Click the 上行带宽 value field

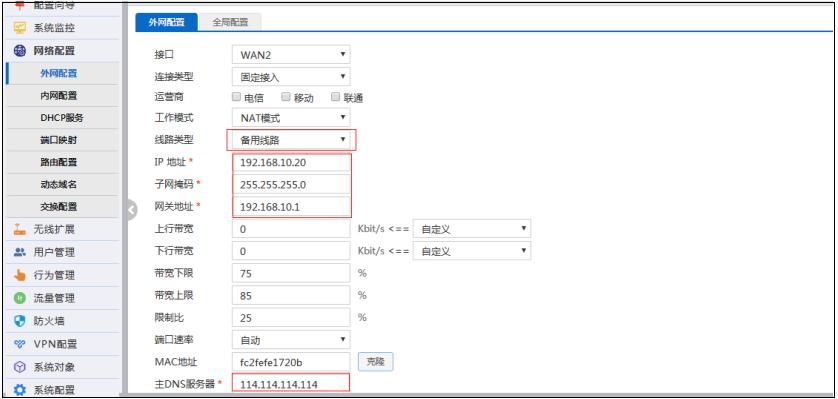291,229
